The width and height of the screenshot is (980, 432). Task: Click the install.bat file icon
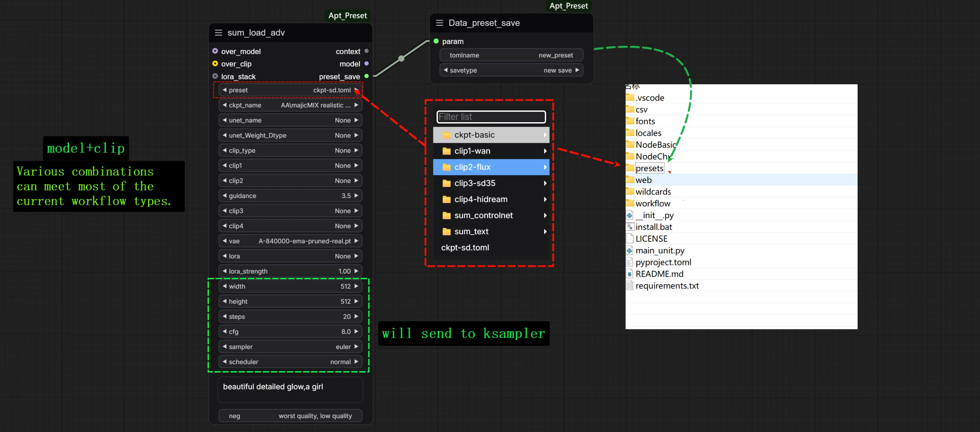(630, 227)
